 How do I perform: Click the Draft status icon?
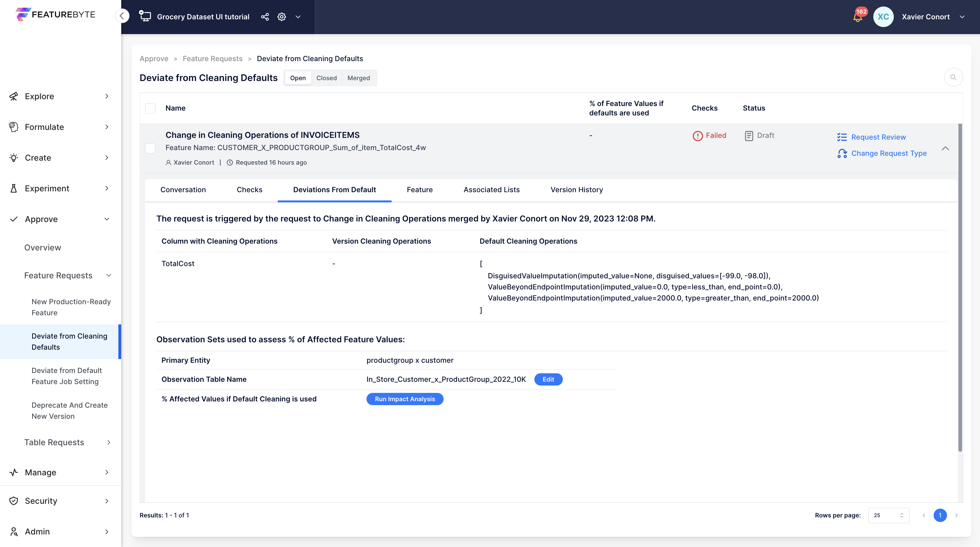749,136
